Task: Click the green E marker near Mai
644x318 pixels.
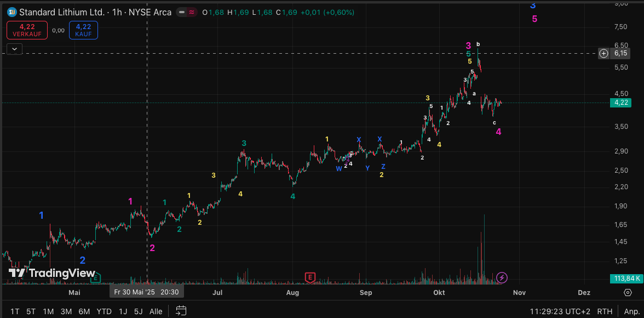Action: [x=95, y=278]
